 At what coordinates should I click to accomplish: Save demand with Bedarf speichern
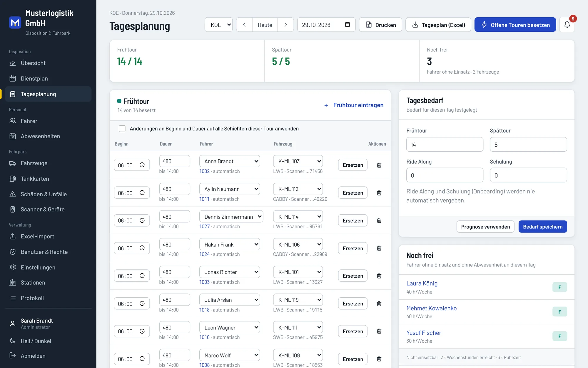[x=543, y=227]
